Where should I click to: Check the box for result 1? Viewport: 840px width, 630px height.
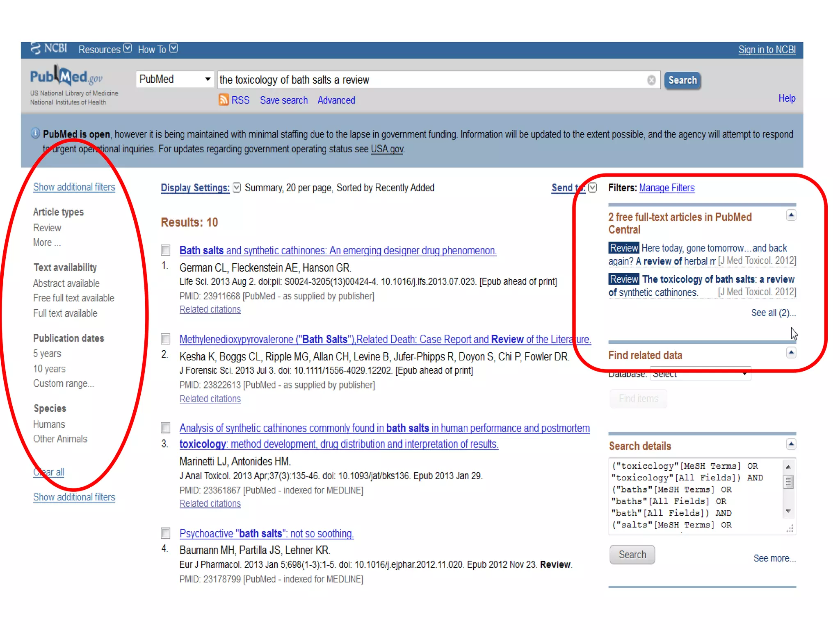tap(166, 250)
